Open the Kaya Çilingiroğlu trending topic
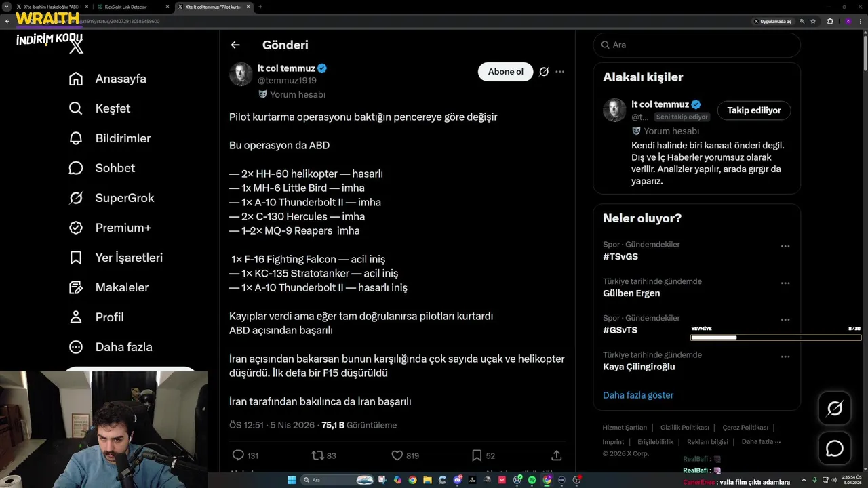The width and height of the screenshot is (868, 488). pos(639,367)
